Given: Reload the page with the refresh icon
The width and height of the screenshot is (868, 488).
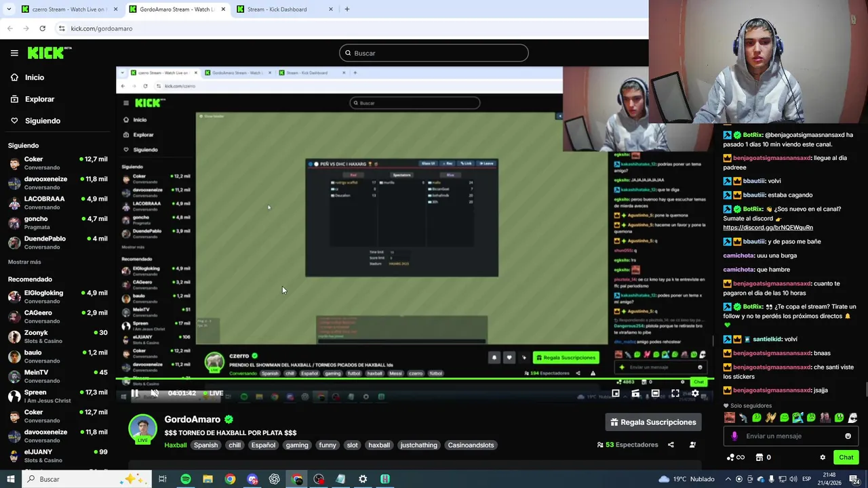Looking at the screenshot, I should tap(42, 28).
